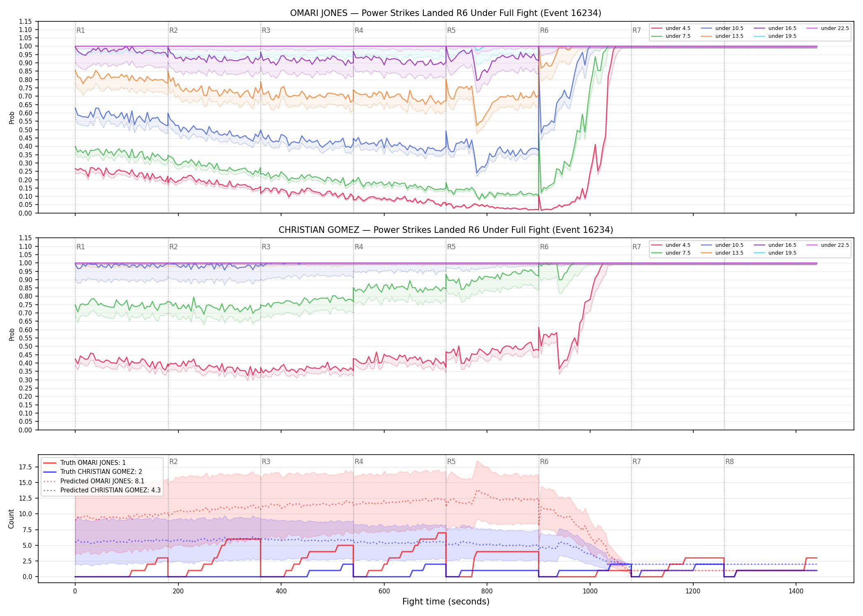Select 'under 7.5' legend entry in Gomez chart
Image resolution: width=863 pixels, height=616 pixels.
[671, 253]
